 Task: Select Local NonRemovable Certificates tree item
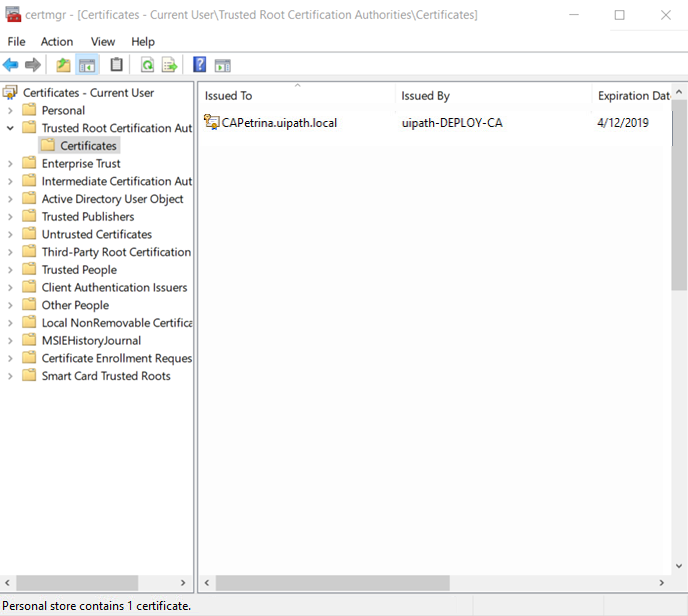117,323
